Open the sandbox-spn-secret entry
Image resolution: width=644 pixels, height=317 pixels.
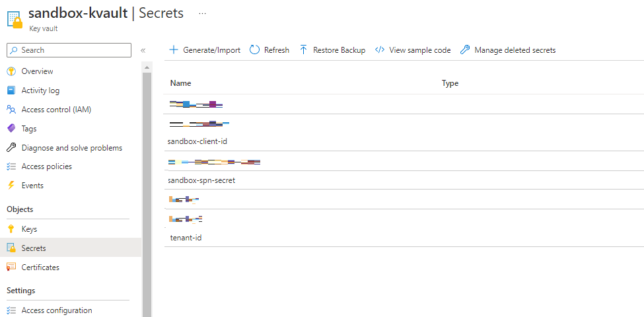click(201, 180)
